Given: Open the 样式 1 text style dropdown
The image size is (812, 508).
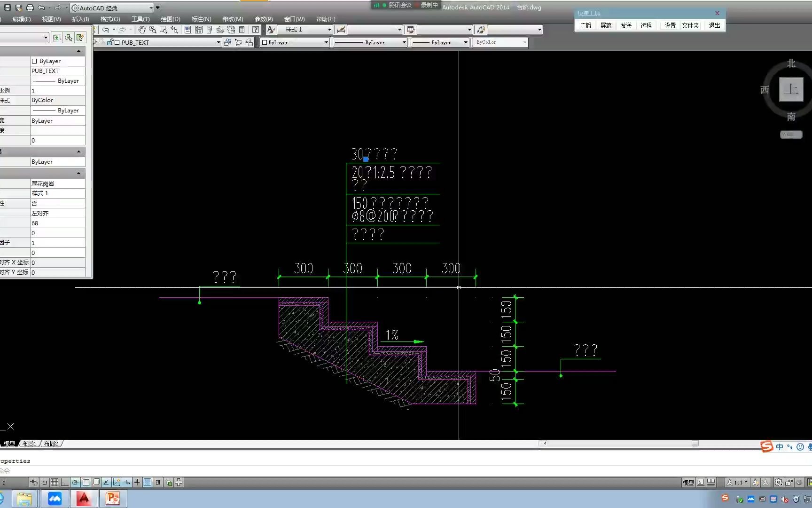Looking at the screenshot, I should (304, 30).
